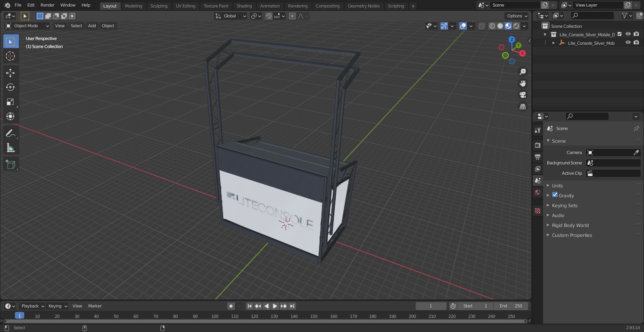Select wireframe viewport shading
The image size is (644, 332).
(x=492, y=26)
